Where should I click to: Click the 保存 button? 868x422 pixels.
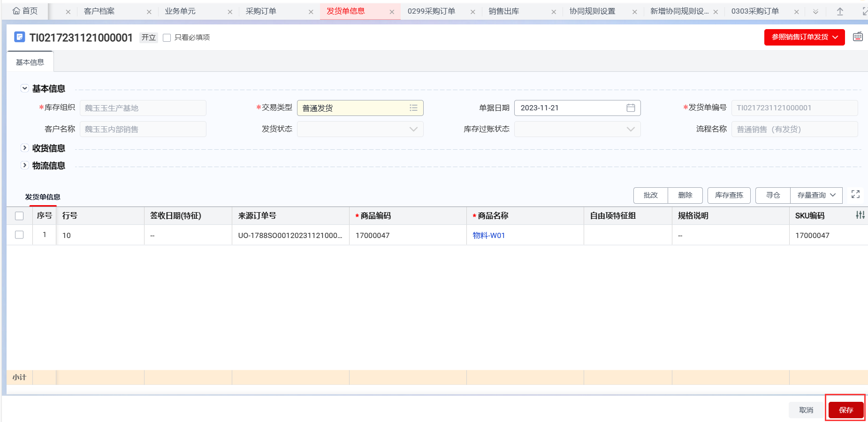[845, 410]
